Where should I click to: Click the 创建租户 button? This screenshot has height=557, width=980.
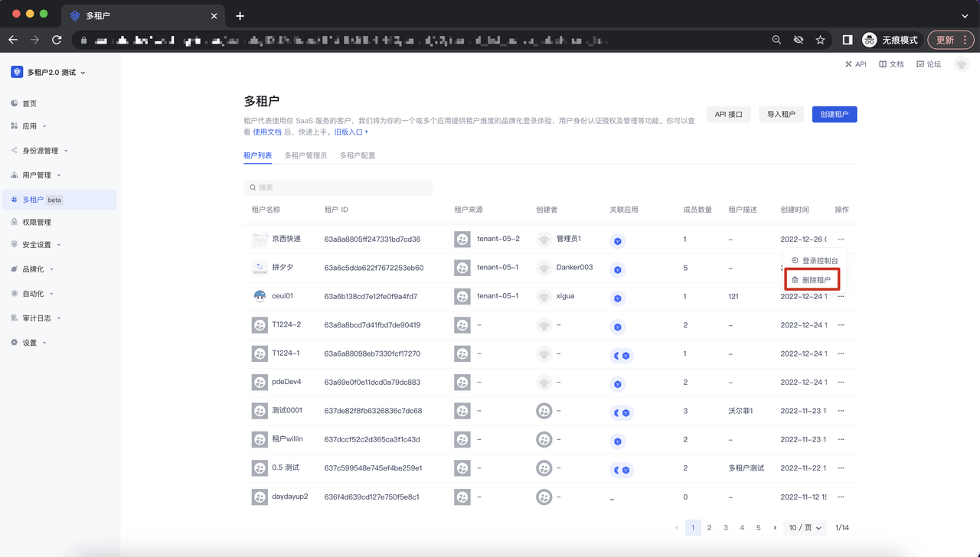tap(834, 114)
